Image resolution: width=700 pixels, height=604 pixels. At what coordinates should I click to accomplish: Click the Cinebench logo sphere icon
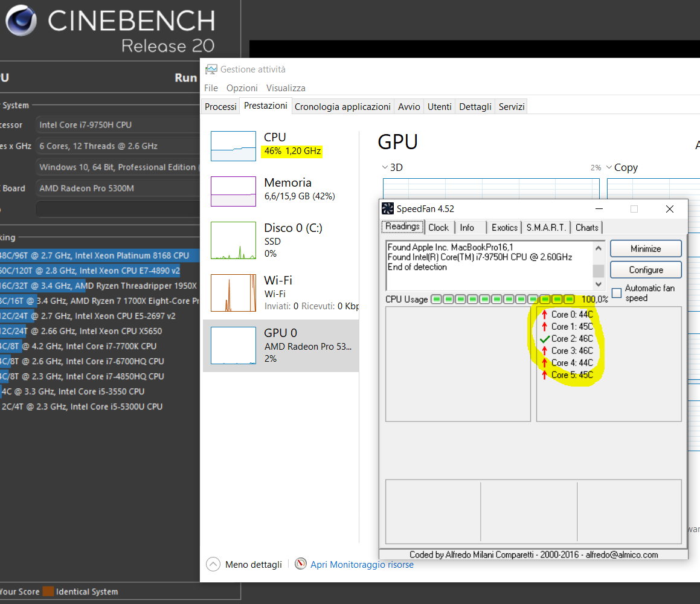[21, 21]
